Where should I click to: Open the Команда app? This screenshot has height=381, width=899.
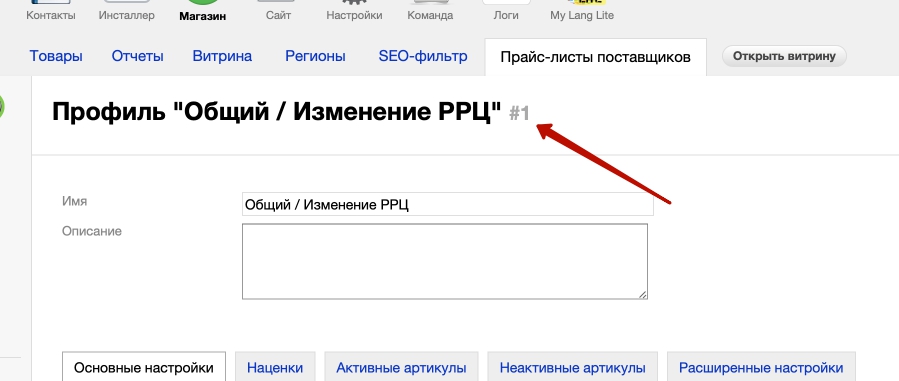pyautogui.click(x=430, y=11)
